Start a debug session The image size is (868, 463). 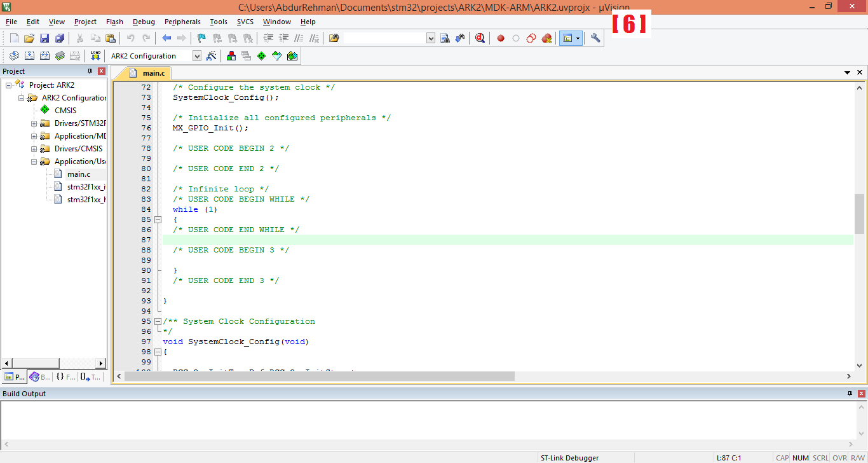(x=479, y=38)
